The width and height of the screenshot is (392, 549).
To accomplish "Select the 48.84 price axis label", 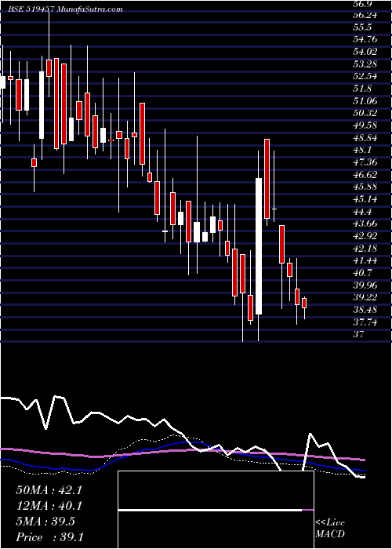I will [x=366, y=138].
